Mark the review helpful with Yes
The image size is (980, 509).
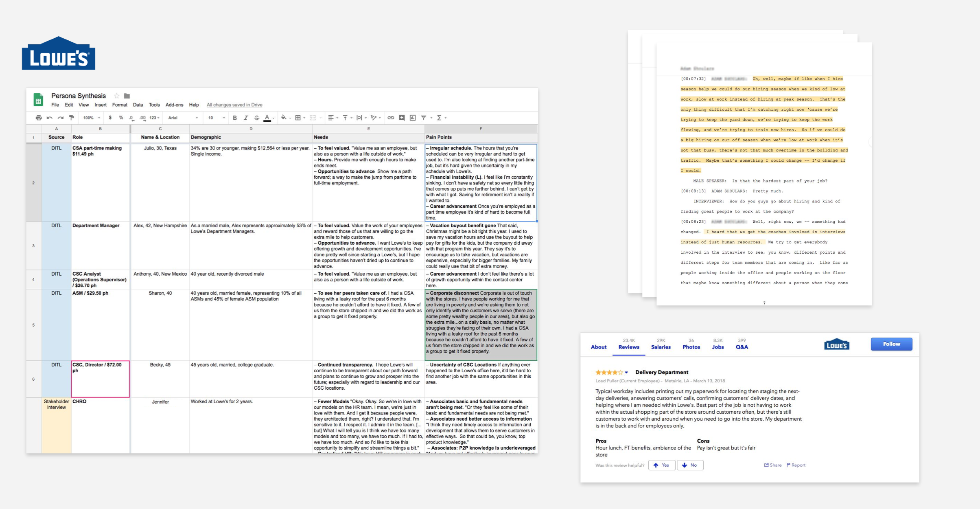click(662, 465)
